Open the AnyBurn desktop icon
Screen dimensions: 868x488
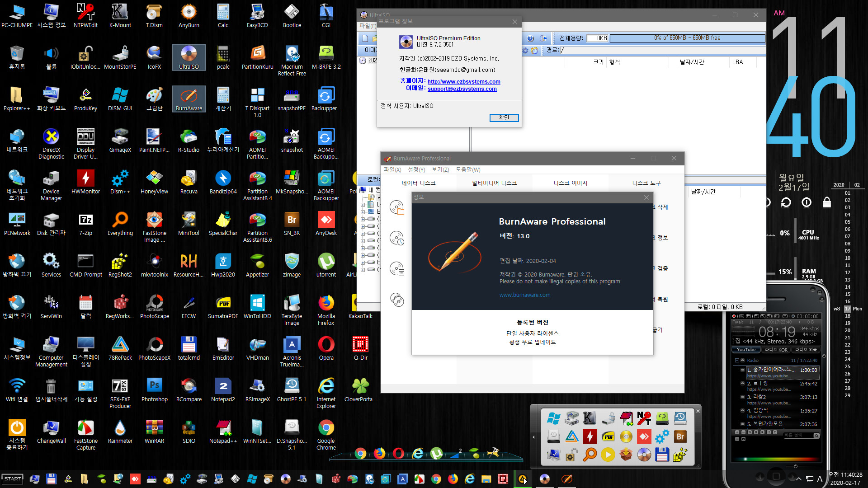point(189,16)
